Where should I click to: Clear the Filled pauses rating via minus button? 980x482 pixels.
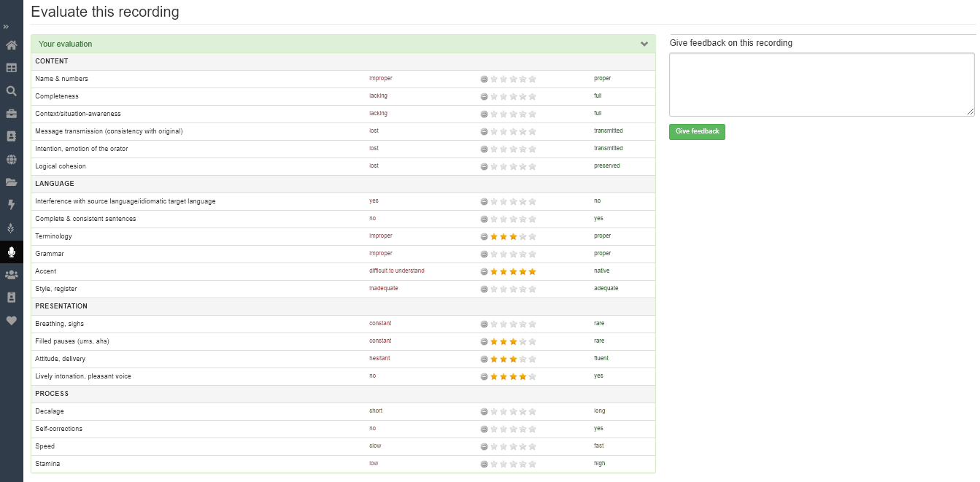(485, 342)
